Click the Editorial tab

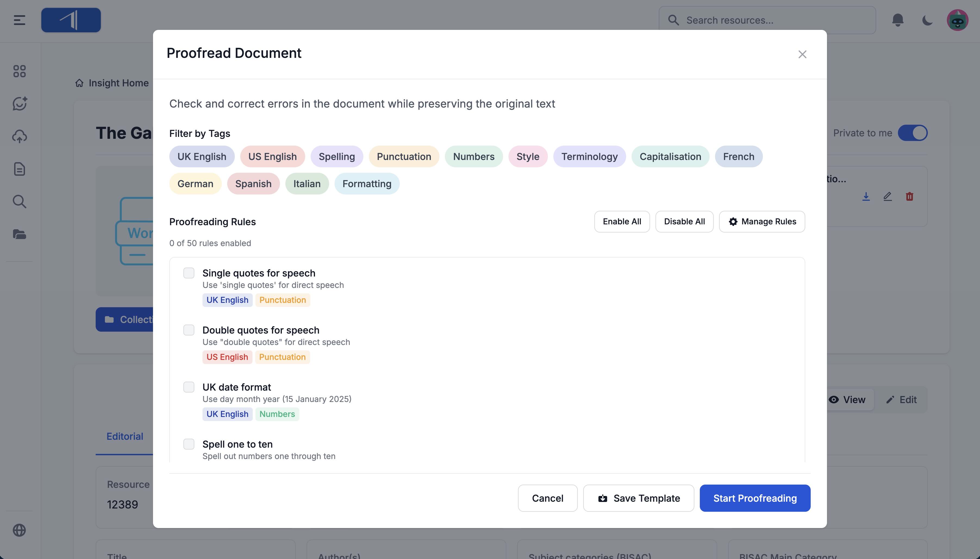pos(124,436)
